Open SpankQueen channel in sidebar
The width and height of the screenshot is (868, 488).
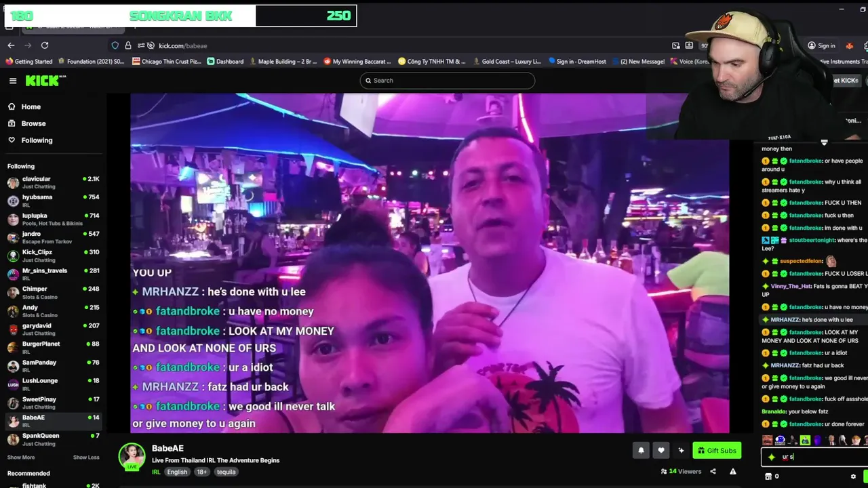pyautogui.click(x=53, y=439)
